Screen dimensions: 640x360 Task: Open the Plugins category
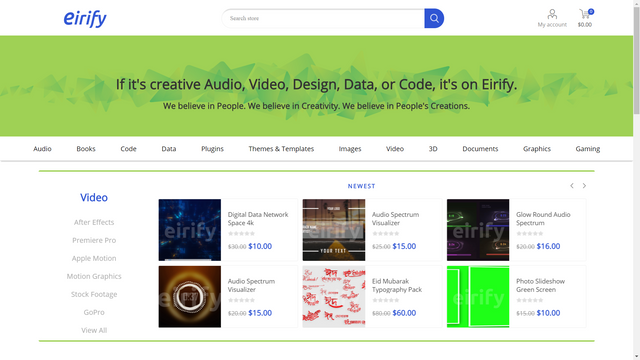pos(212,149)
